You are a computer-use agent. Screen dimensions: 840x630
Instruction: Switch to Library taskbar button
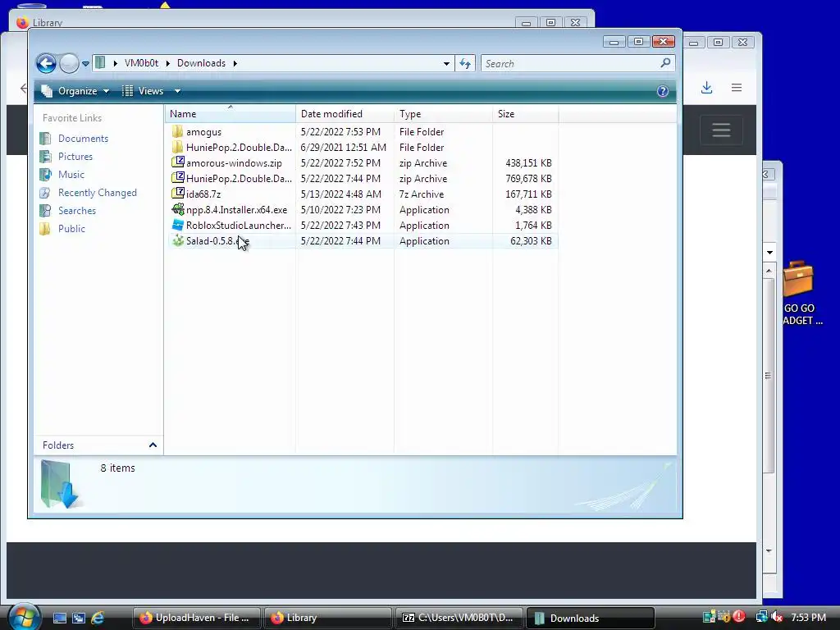[x=327, y=618]
